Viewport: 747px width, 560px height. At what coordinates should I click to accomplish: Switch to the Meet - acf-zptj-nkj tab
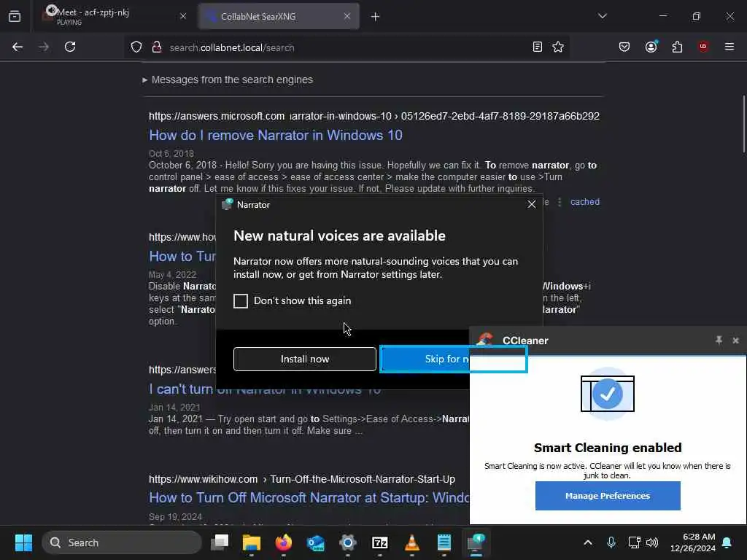[x=113, y=16]
